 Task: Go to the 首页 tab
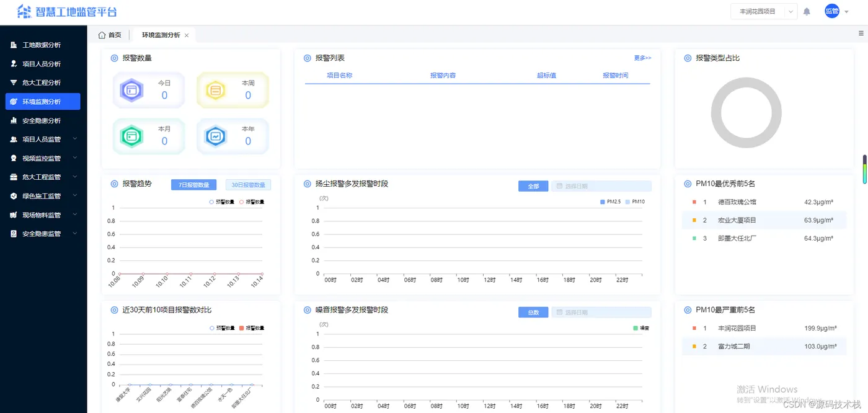[110, 35]
